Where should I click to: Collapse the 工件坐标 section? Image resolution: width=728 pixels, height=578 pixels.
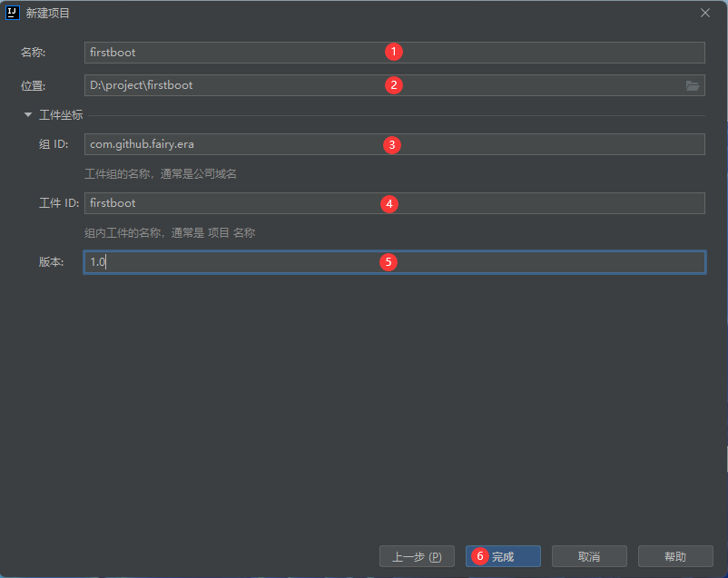click(28, 114)
